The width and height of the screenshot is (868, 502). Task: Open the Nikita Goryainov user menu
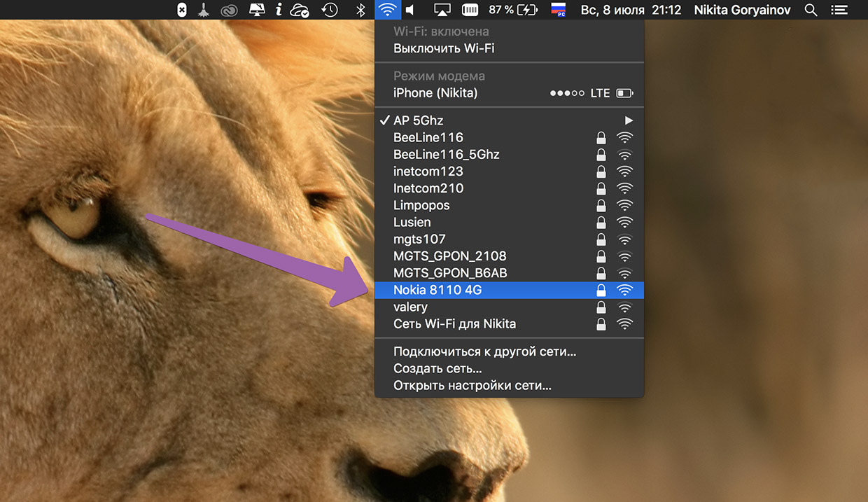pyautogui.click(x=743, y=10)
